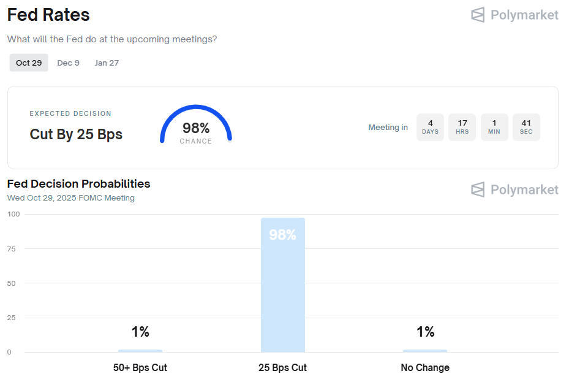Viewport: 588px width, 379px height.
Task: Click the MIN countdown box
Action: tap(494, 127)
